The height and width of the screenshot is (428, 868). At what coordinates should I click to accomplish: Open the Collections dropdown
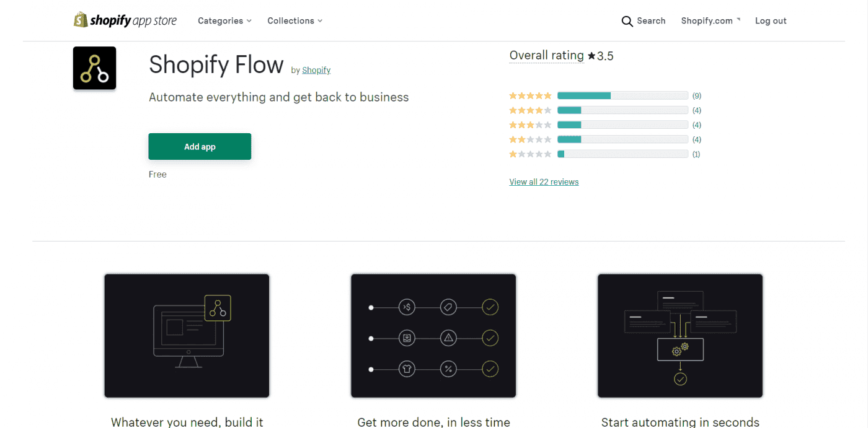click(295, 21)
